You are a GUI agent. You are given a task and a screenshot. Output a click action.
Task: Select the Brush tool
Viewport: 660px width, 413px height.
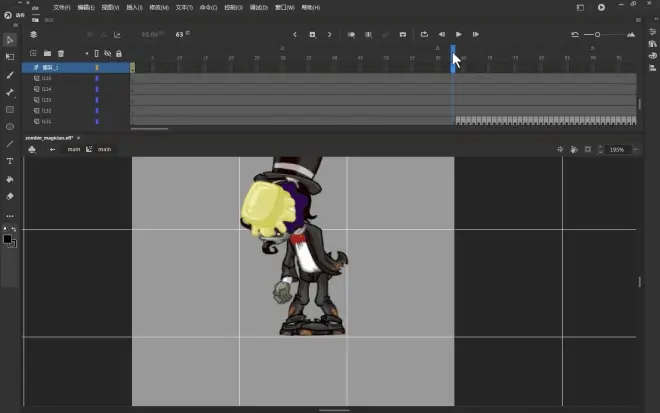click(10, 75)
